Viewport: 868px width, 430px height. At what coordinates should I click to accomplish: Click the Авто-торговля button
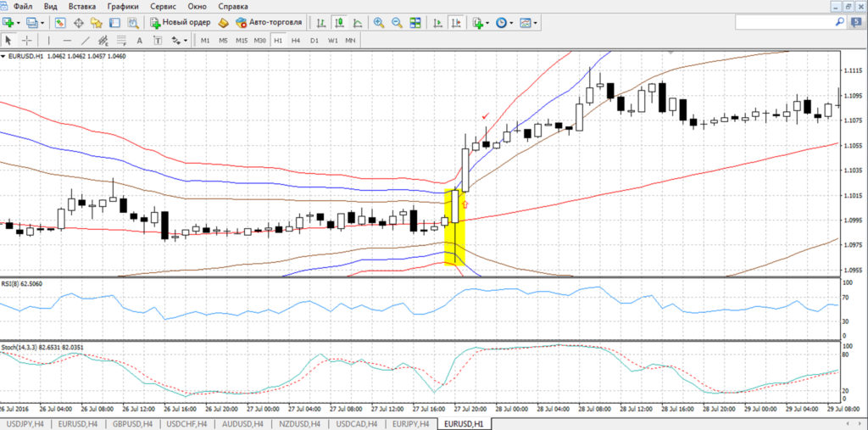pyautogui.click(x=269, y=23)
